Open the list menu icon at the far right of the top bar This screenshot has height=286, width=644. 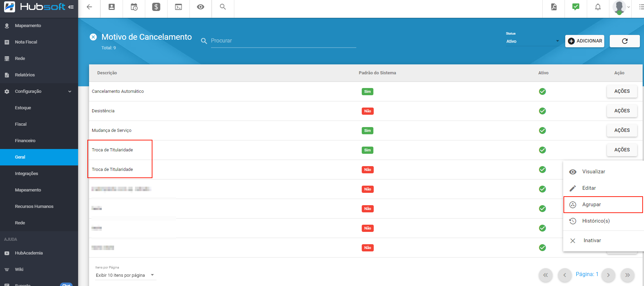click(642, 7)
